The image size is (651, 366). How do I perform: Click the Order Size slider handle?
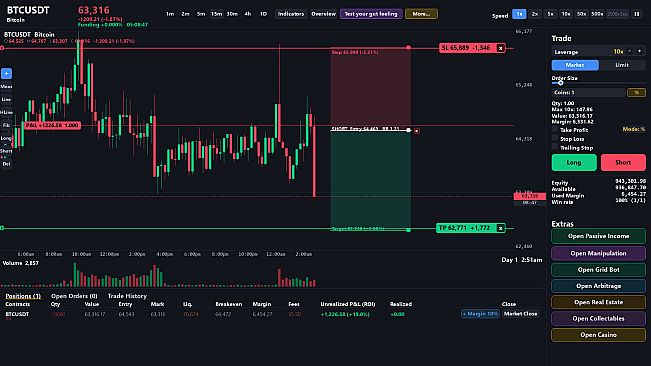560,83
